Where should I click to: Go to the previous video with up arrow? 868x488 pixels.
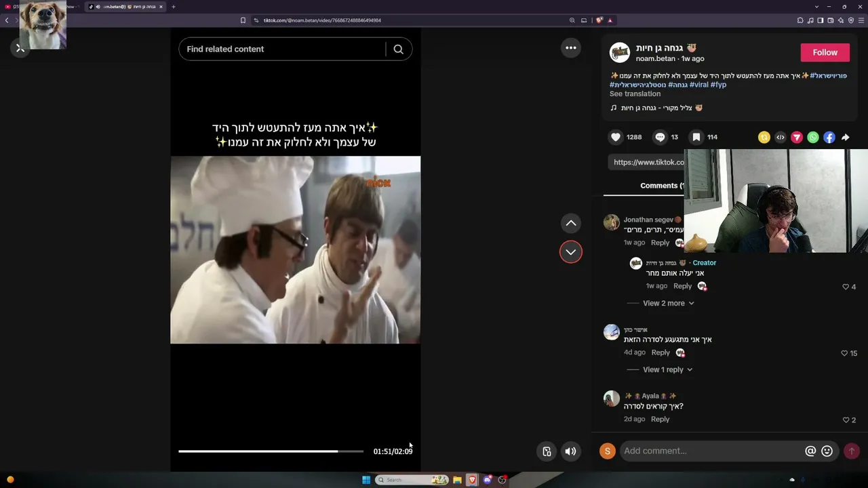pyautogui.click(x=571, y=223)
